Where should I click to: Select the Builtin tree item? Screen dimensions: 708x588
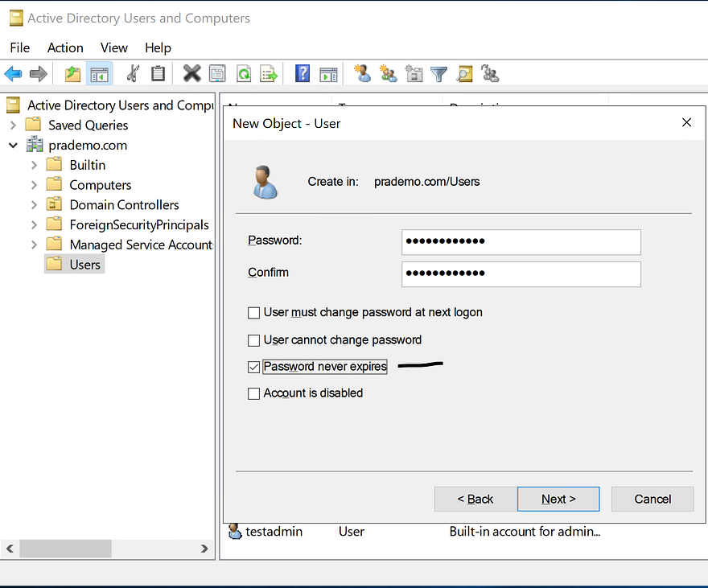click(88, 165)
